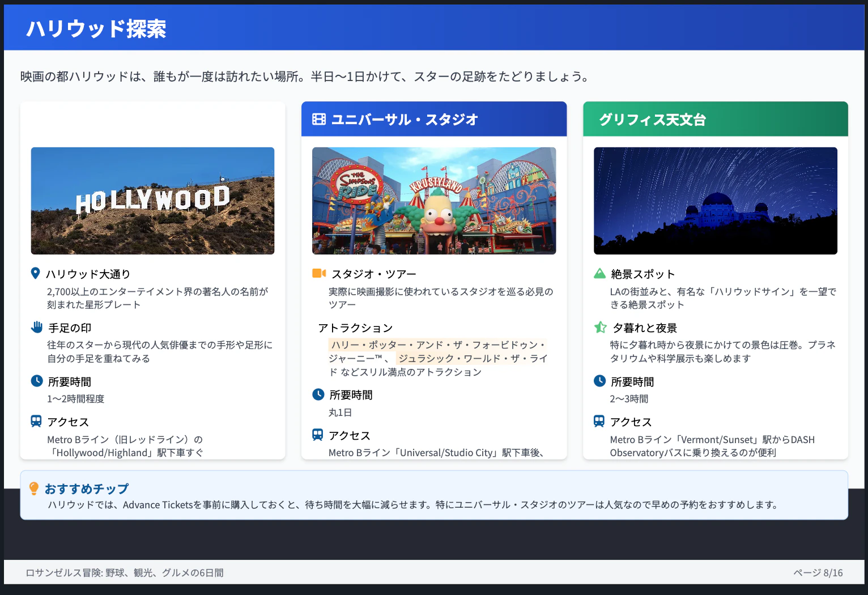Click the おすすめチップ tip heading
Screen dimensions: 868x595
click(87, 488)
